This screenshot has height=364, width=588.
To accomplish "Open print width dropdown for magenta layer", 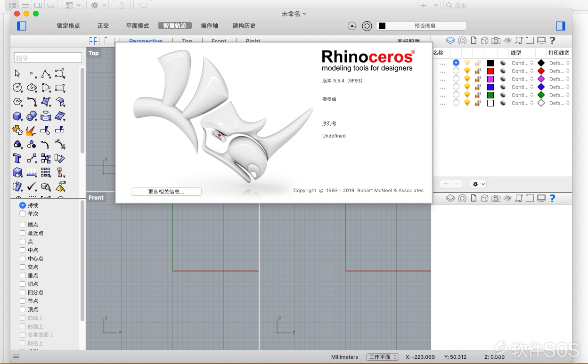I will click(x=560, y=79).
